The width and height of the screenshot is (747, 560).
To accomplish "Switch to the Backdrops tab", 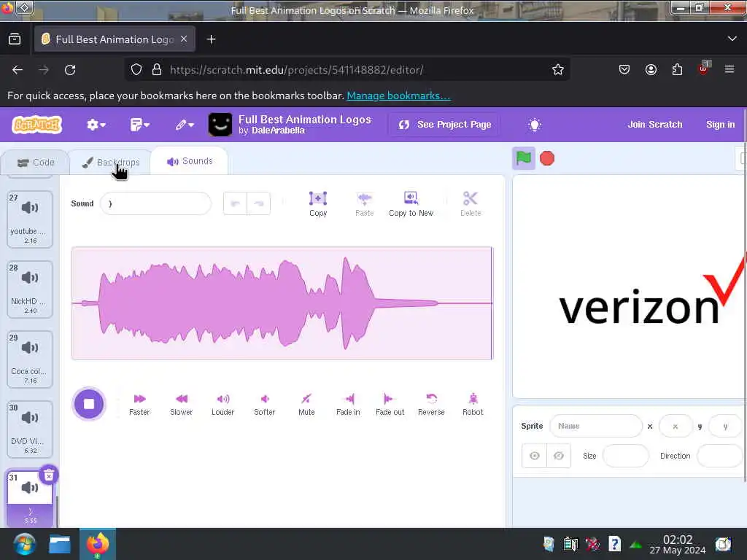I will (x=111, y=163).
